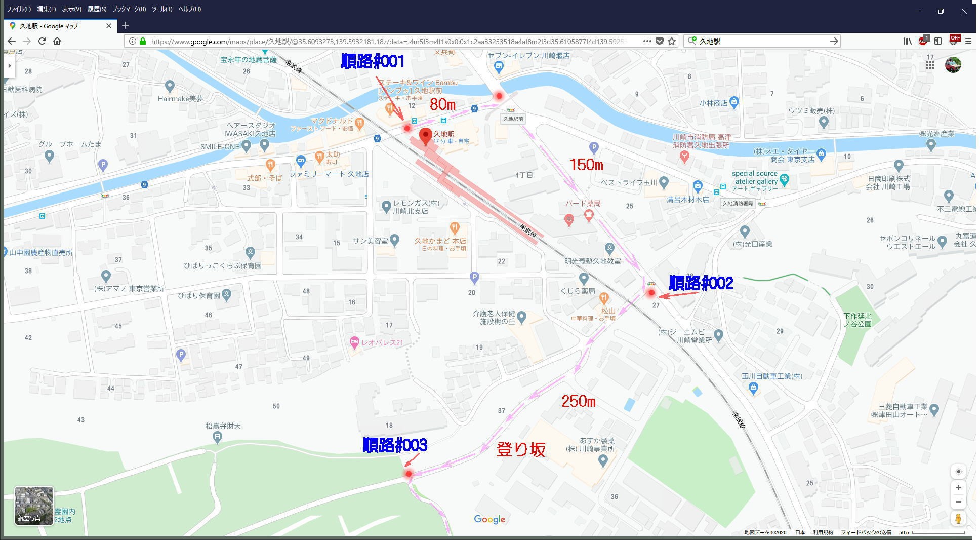
Task: Zoom out with the map minus button
Action: [958, 502]
